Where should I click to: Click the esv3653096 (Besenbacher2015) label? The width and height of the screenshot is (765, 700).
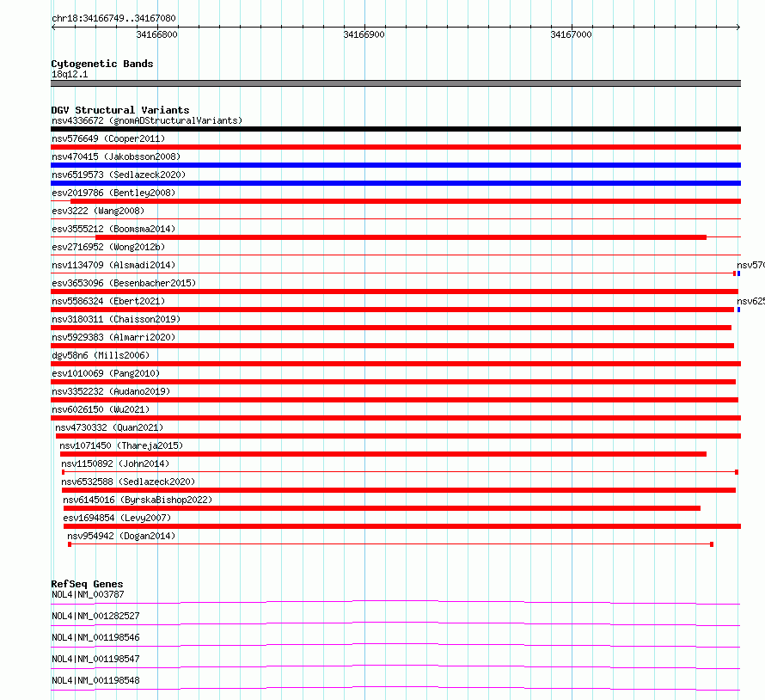[124, 283]
